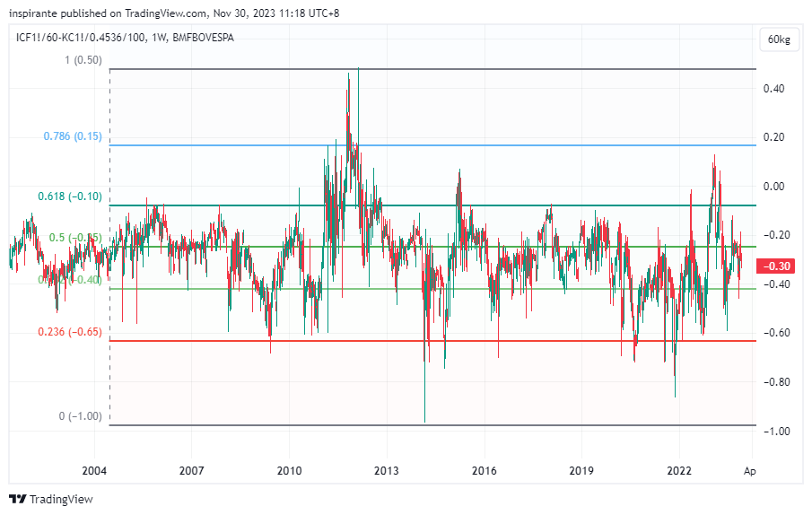Screen dimensions: 812x515
Task: Click the -0.80 price axis label
Action: (777, 382)
